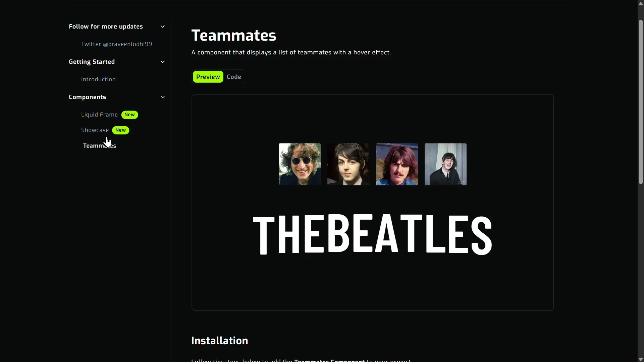The height and width of the screenshot is (362, 644).
Task: Click the scrollbar down arrow
Action: [641, 359]
